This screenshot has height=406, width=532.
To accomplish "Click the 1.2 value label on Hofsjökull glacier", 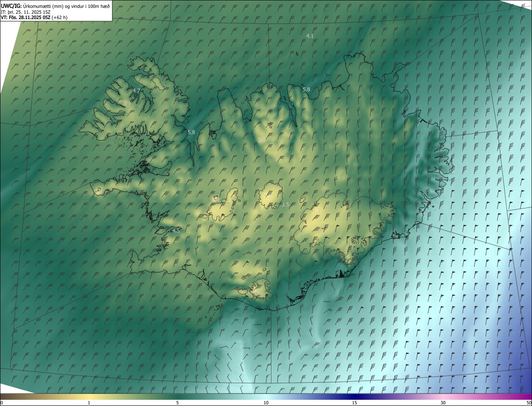I will (x=268, y=198).
